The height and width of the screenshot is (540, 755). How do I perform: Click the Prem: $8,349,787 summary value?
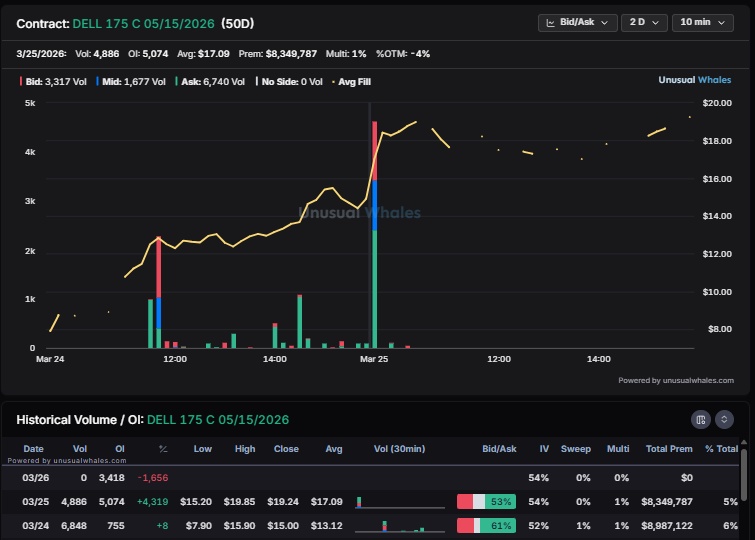[x=278, y=54]
